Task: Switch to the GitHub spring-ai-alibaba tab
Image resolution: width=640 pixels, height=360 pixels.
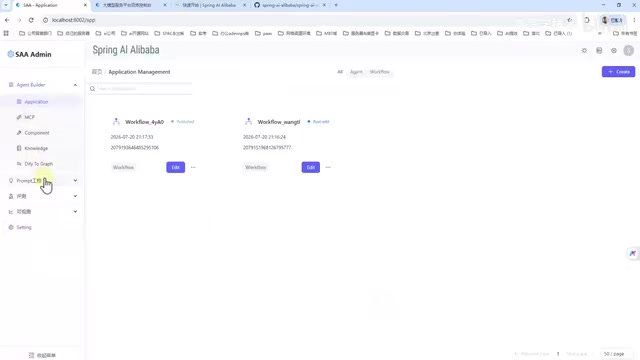Action: pos(289,5)
